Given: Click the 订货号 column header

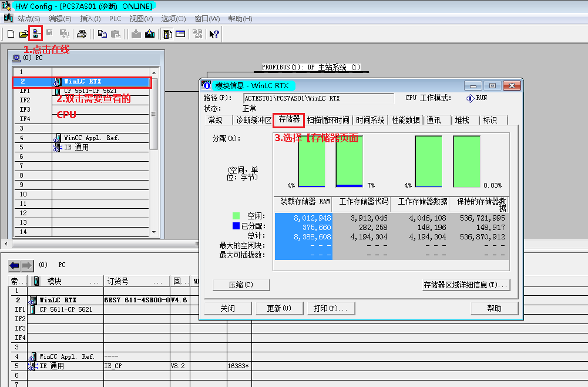Looking at the screenshot, I should click(x=136, y=281).
